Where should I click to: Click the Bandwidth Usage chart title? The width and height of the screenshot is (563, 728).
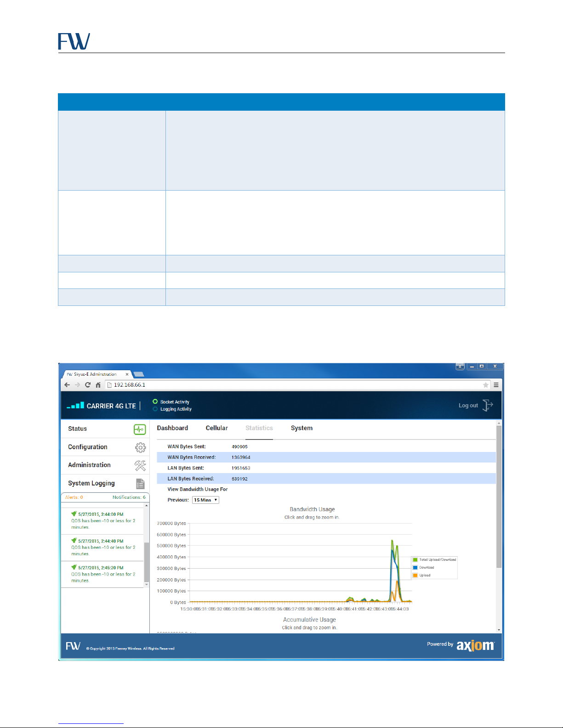[x=312, y=509]
